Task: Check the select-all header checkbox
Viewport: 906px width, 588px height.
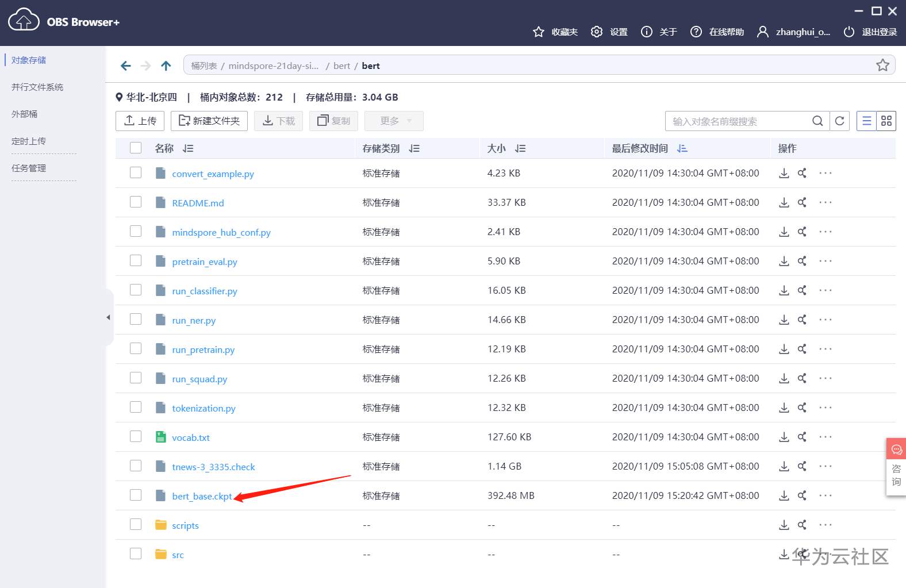Action: [x=136, y=148]
